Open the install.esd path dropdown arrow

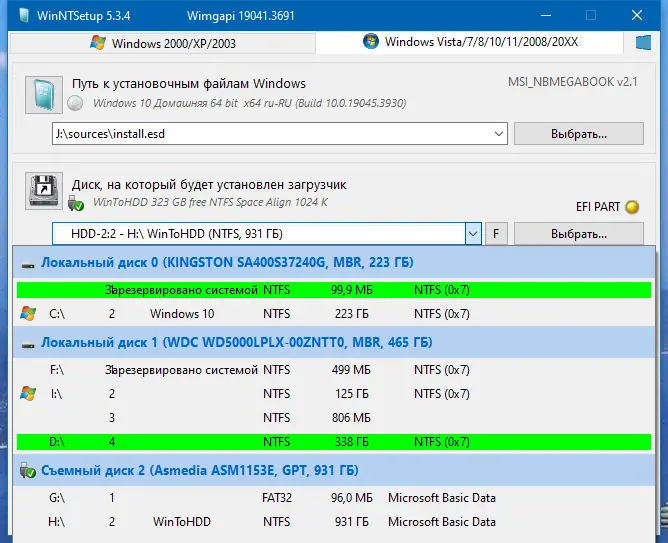498,134
